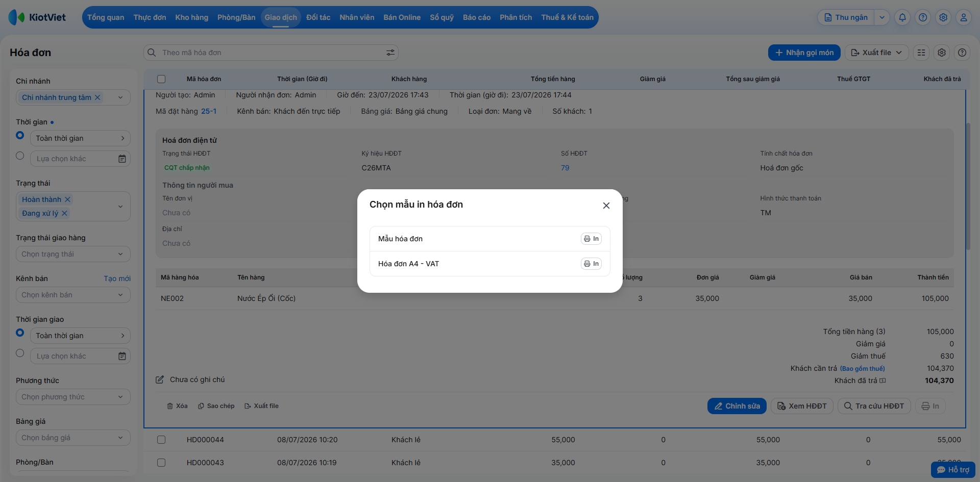Toggle the select-all invoices header checkbox

[161, 79]
